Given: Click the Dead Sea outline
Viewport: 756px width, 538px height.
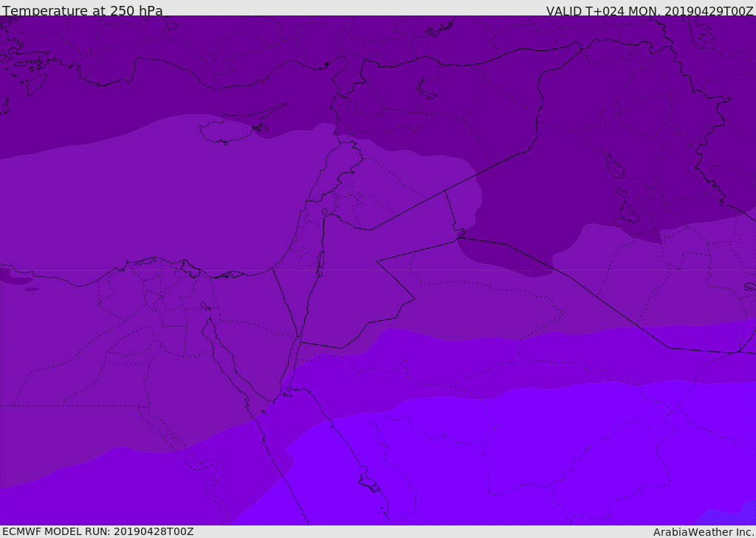Looking at the screenshot, I should click(x=320, y=261).
